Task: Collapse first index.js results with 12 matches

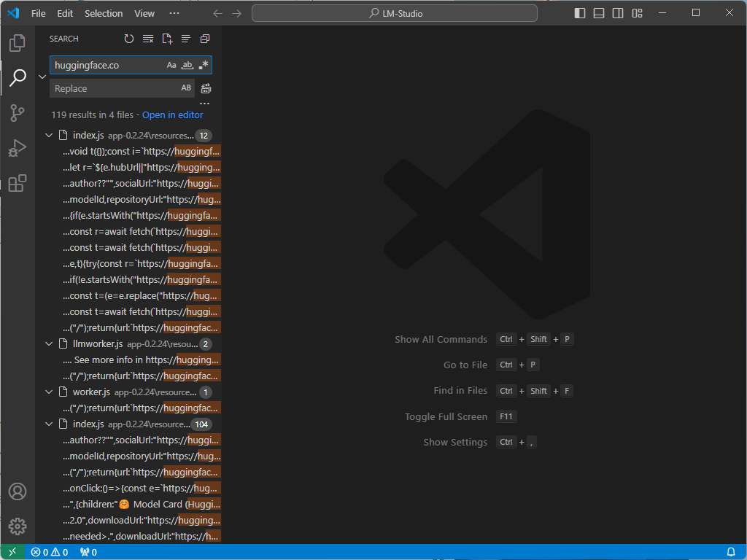Action: tap(49, 135)
